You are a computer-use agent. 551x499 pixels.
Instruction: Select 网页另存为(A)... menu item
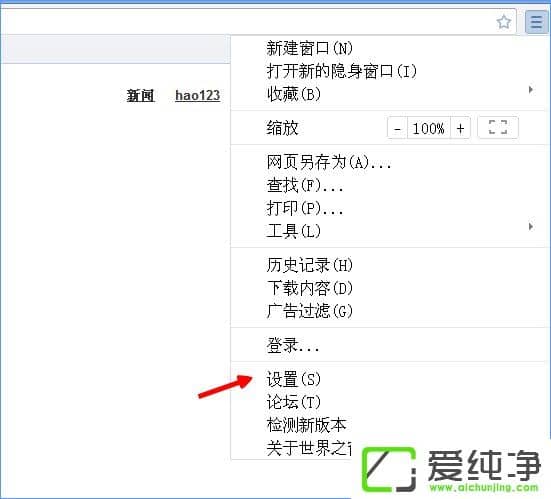pyautogui.click(x=389, y=162)
